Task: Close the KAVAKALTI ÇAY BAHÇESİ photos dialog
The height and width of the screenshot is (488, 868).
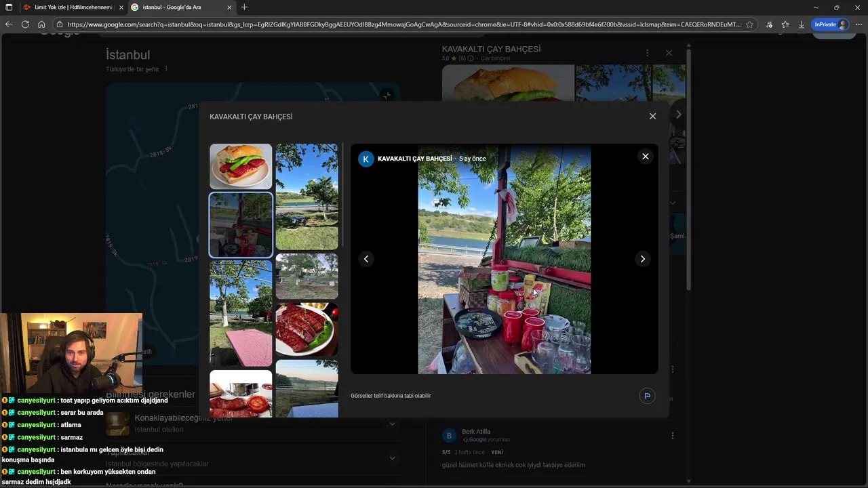Action: pos(652,117)
